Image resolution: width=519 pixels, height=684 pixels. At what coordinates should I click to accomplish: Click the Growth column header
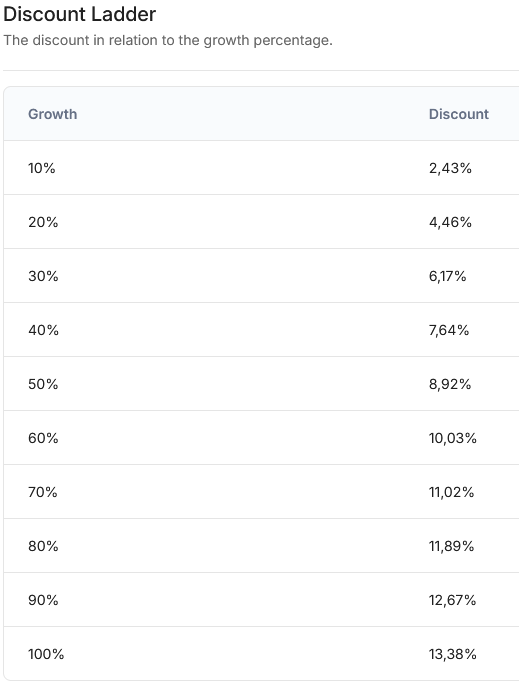point(52,114)
